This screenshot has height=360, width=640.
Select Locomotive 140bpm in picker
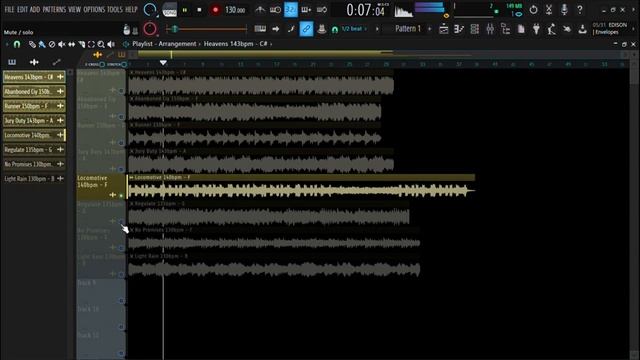34,135
